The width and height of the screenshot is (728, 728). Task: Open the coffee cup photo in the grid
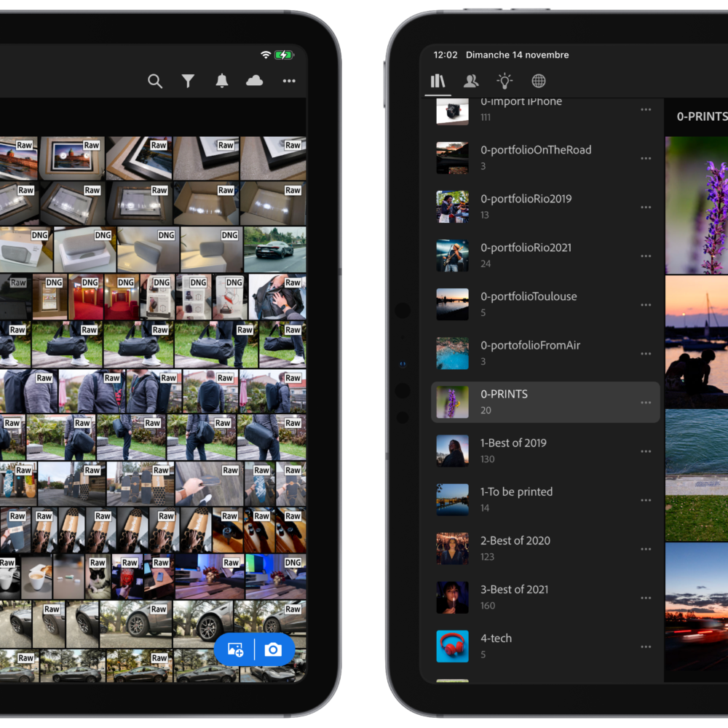point(36,576)
